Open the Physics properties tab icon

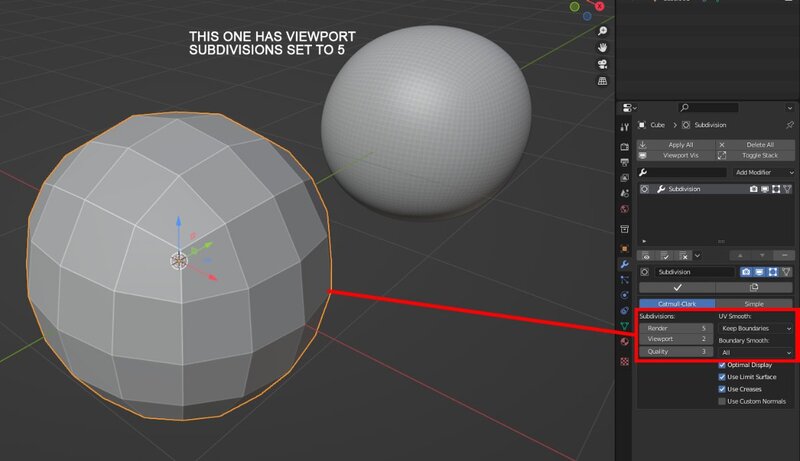click(x=624, y=295)
